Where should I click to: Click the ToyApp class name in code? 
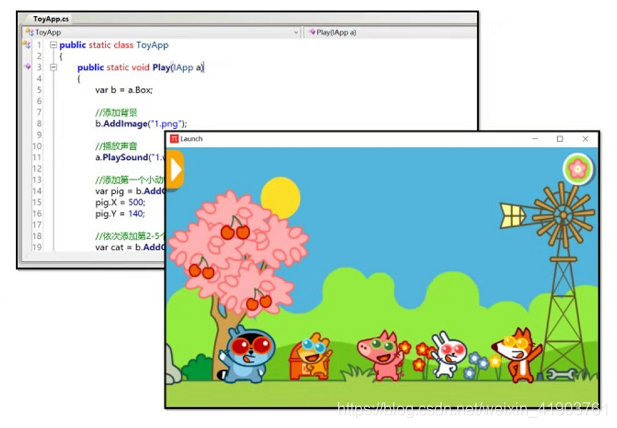click(x=152, y=45)
